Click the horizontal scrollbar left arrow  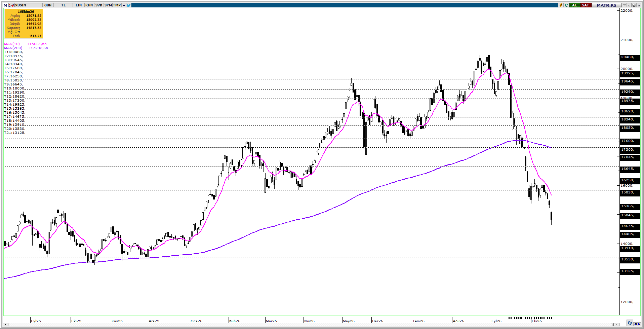tap(5, 325)
